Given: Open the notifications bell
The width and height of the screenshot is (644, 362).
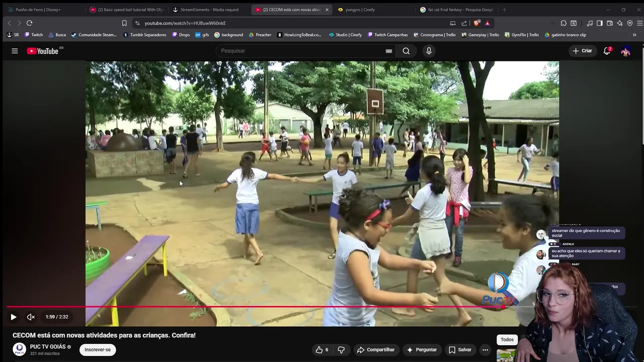Looking at the screenshot, I should coord(607,51).
